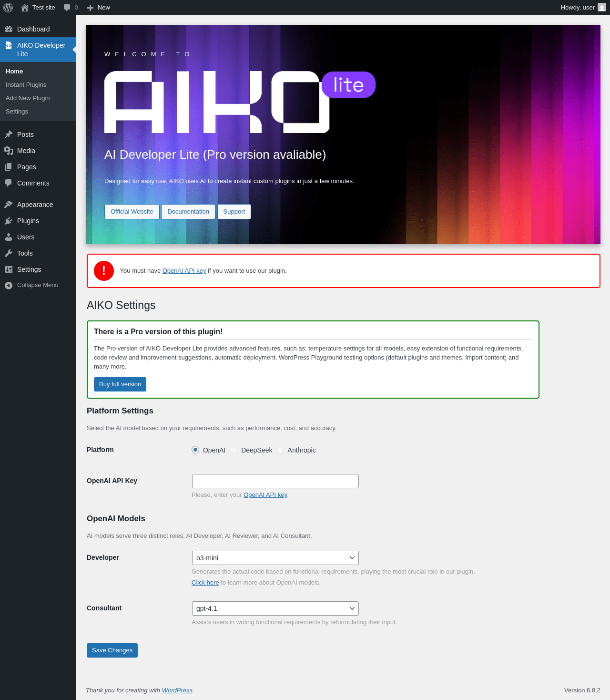This screenshot has height=700, width=610.
Task: Click the purple lite badge in banner
Action: pyautogui.click(x=348, y=85)
